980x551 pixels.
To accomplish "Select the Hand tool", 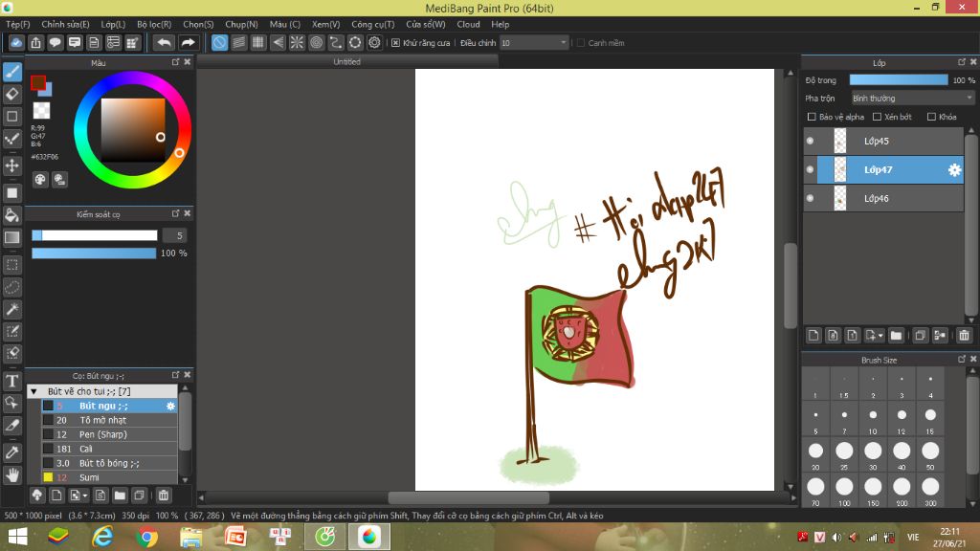I will pos(12,474).
